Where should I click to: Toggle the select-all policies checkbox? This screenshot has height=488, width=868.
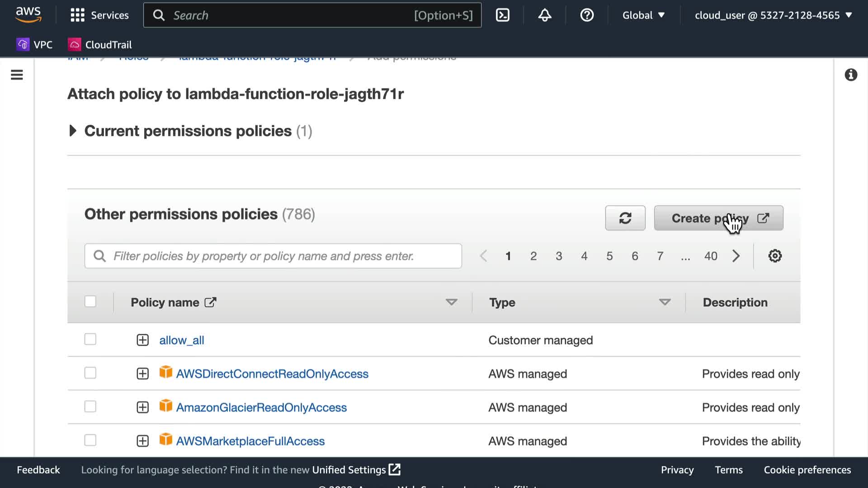(x=90, y=301)
